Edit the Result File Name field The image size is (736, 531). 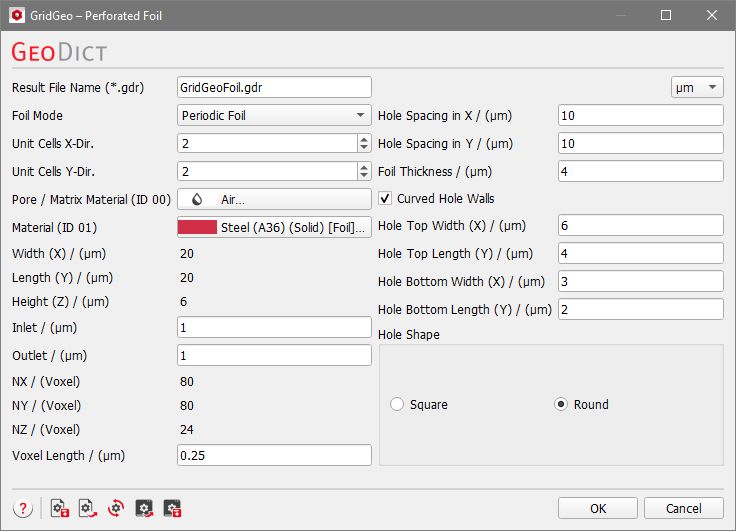tap(274, 87)
